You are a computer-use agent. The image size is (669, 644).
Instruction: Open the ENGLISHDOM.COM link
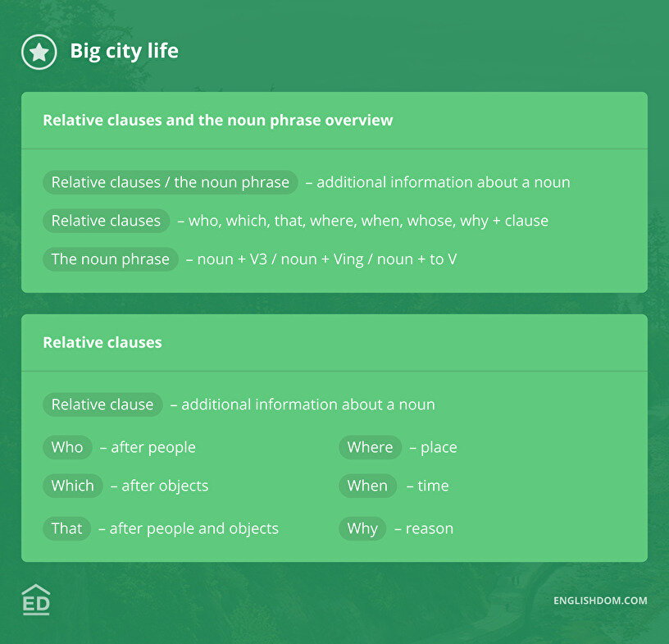tap(600, 601)
